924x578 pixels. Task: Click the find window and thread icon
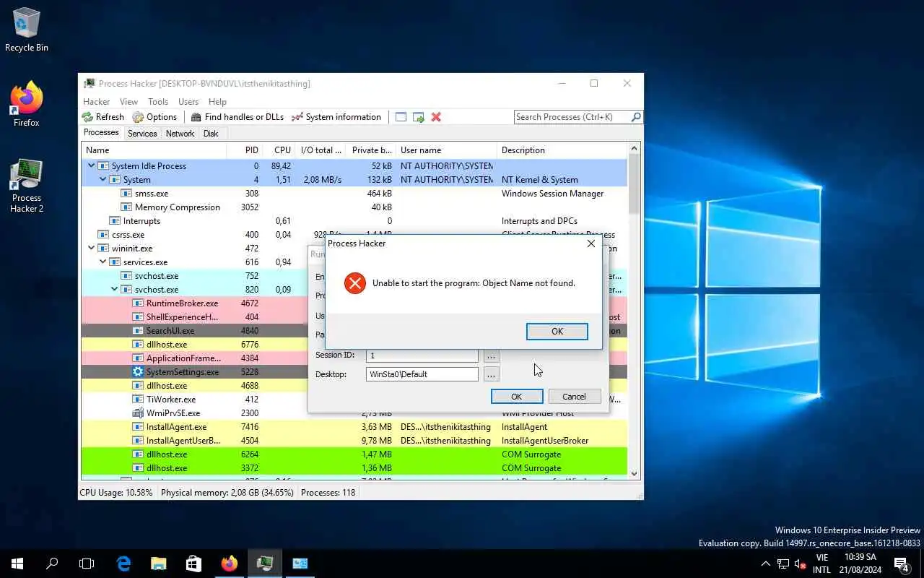click(x=418, y=117)
